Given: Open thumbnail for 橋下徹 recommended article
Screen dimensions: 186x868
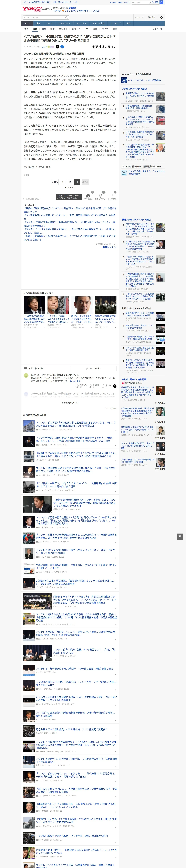Looking at the screenshot, I should (x=82, y=305).
